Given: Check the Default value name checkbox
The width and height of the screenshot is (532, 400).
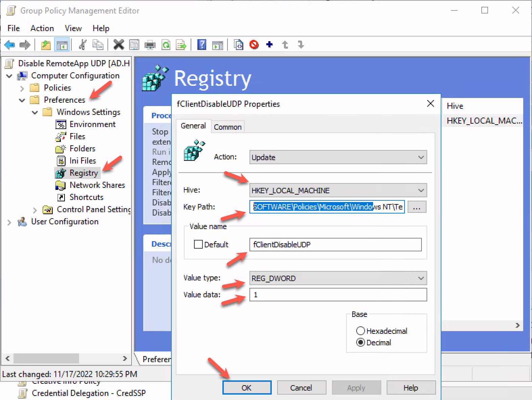Looking at the screenshot, I should [x=198, y=244].
